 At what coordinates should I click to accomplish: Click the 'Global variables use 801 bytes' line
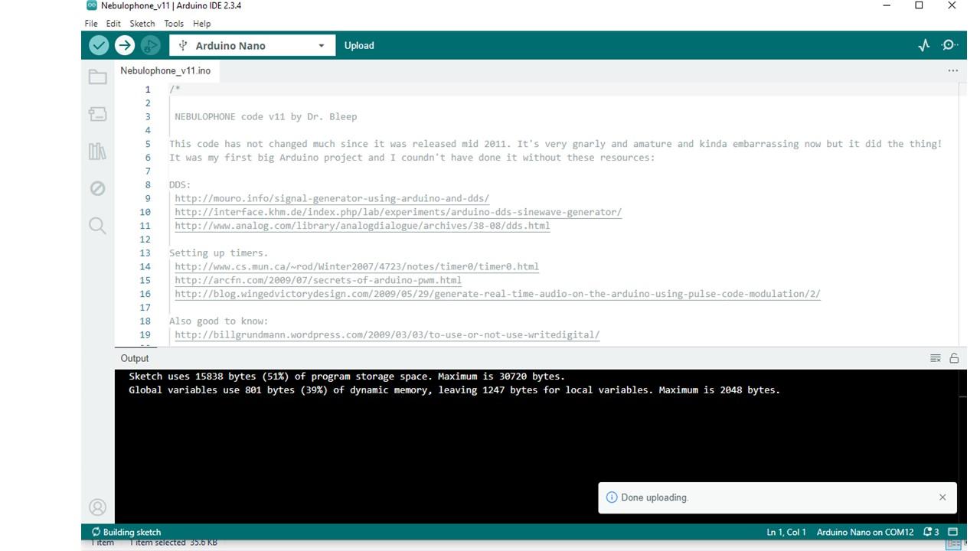click(455, 390)
